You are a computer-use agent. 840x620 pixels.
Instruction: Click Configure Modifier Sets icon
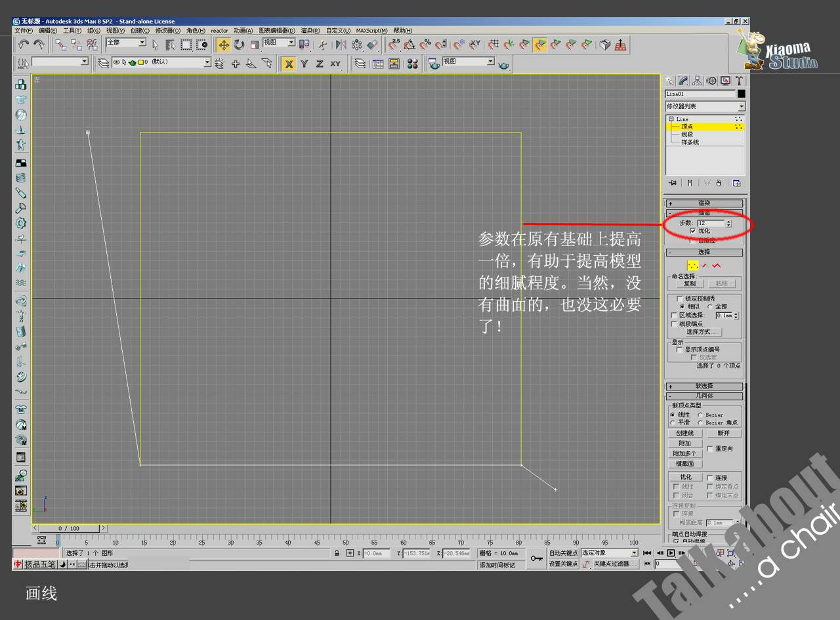click(737, 183)
